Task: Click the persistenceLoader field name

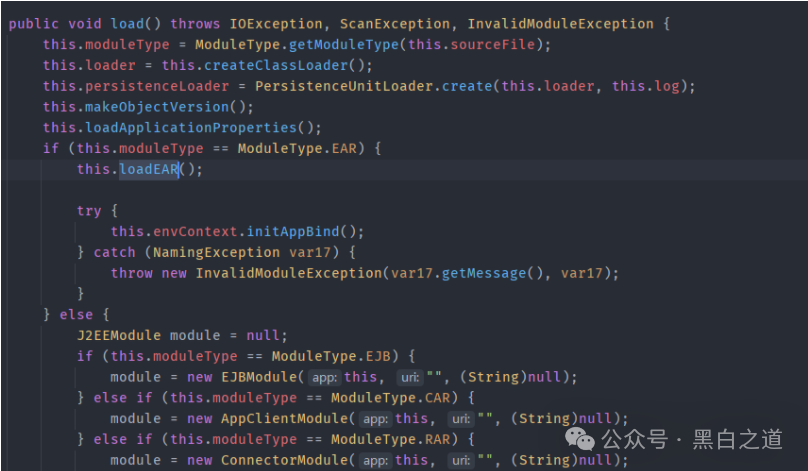Action: click(157, 86)
